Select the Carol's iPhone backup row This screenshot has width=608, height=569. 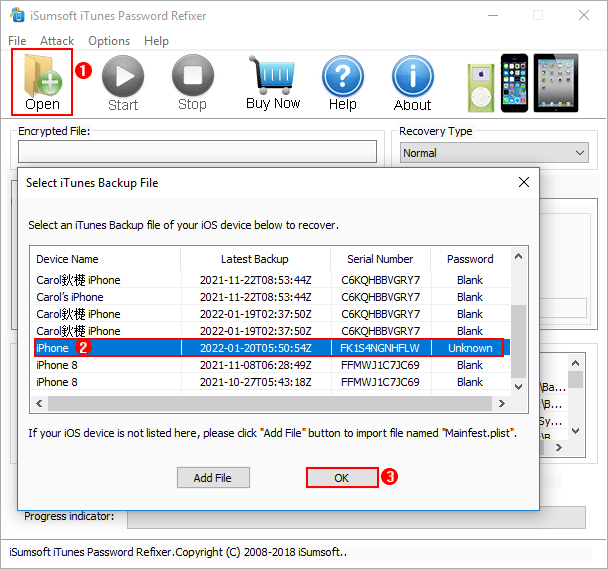coord(270,297)
